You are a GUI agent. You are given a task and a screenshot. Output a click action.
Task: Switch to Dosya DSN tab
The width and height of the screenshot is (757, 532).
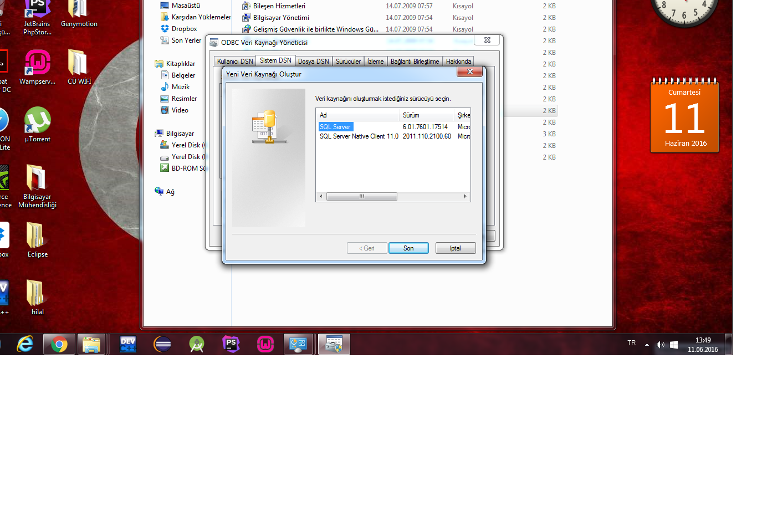(314, 62)
